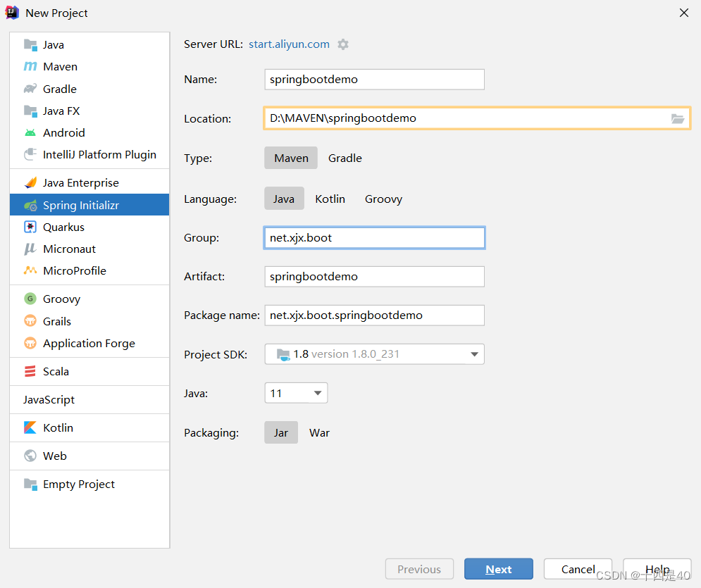The image size is (701, 588).
Task: Click the Cancel button
Action: pyautogui.click(x=578, y=569)
